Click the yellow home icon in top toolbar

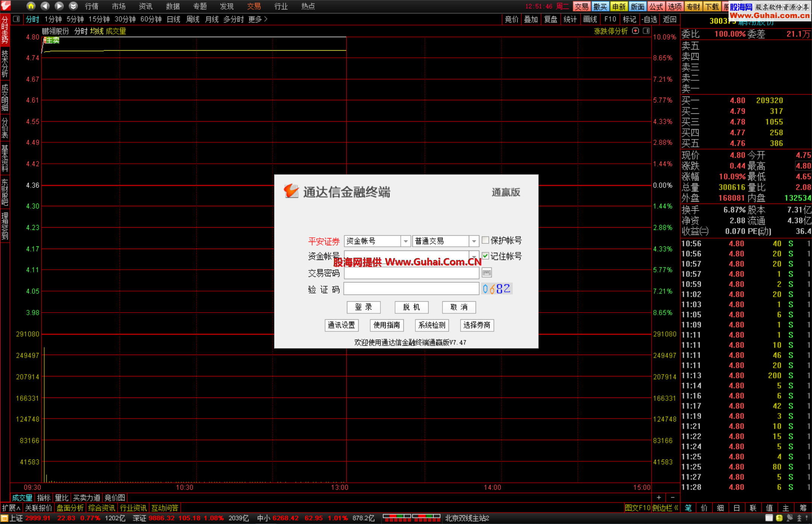(31, 6)
